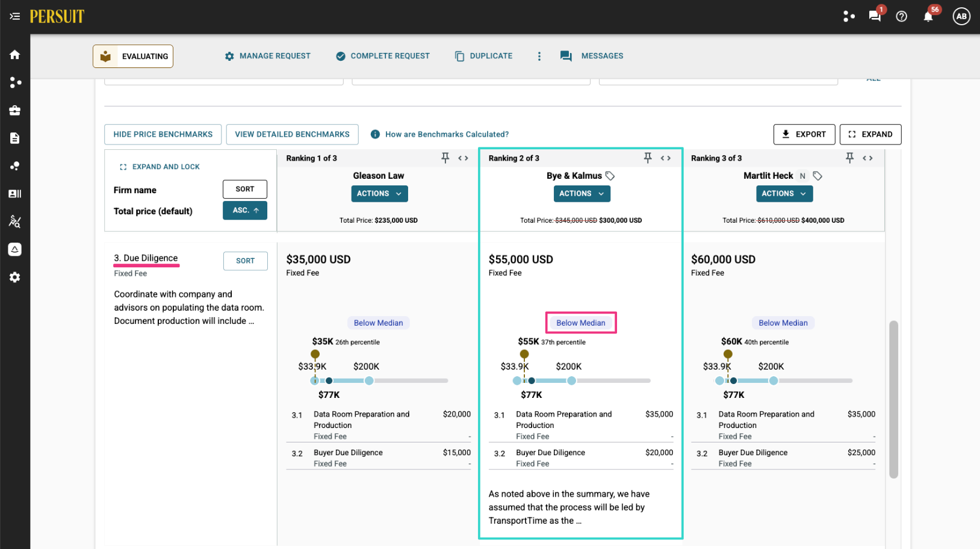The width and height of the screenshot is (980, 549).
Task: Open the Actions dropdown for Martlit Heck
Action: click(784, 193)
